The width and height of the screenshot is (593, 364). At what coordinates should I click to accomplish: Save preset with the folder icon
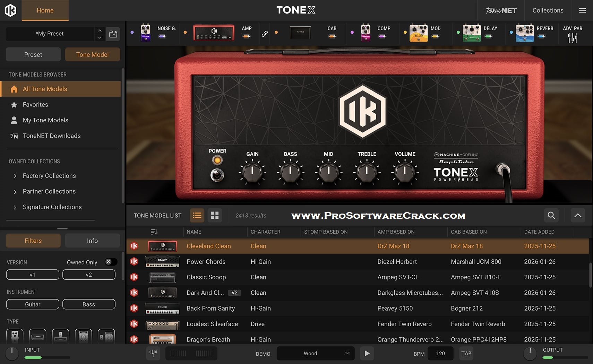point(113,34)
